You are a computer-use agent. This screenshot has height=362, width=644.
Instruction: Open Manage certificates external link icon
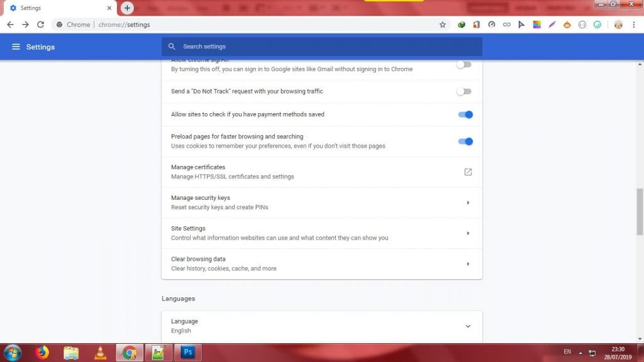468,172
